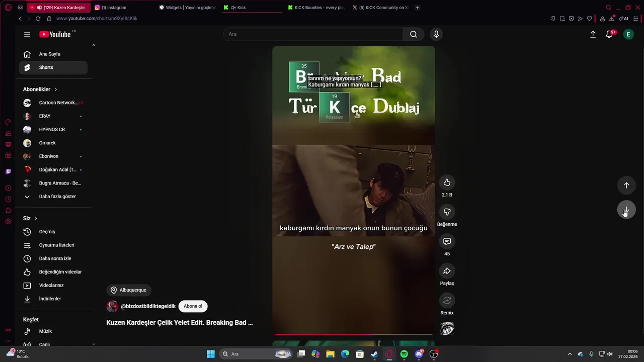
Task: Open comments showing 45
Action: tap(447, 241)
